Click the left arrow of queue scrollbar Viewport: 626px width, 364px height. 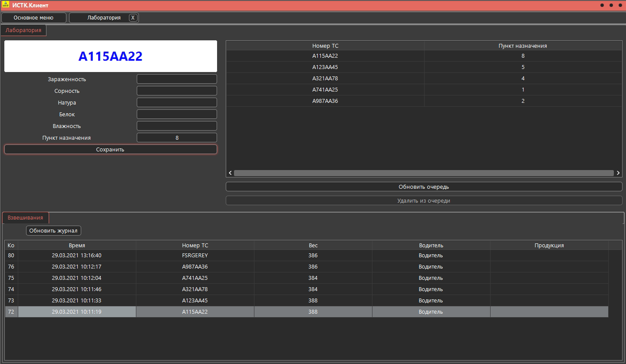click(230, 173)
